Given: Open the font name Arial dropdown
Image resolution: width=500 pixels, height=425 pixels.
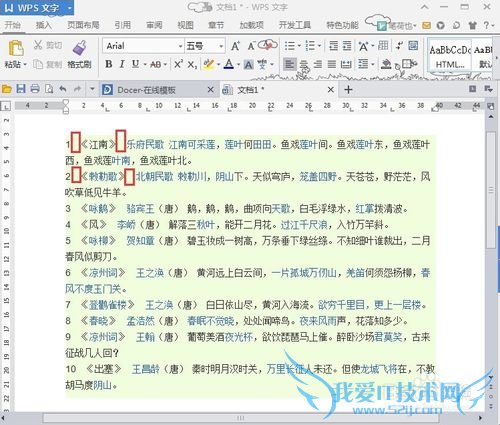Looking at the screenshot, I should click(180, 46).
